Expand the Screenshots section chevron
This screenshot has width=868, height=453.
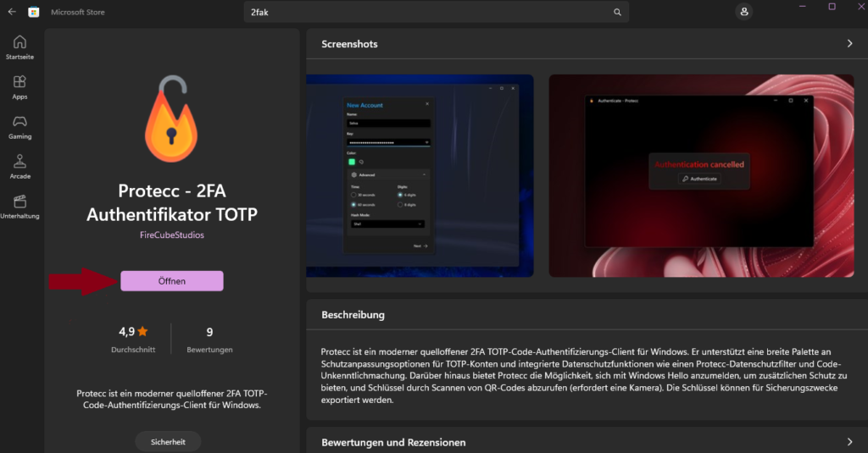tap(849, 44)
